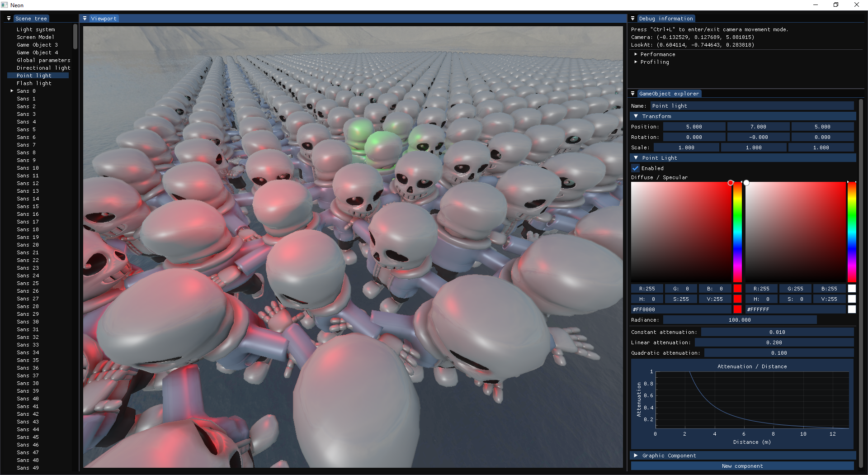Expand the Sans 0 tree node

pos(11,90)
